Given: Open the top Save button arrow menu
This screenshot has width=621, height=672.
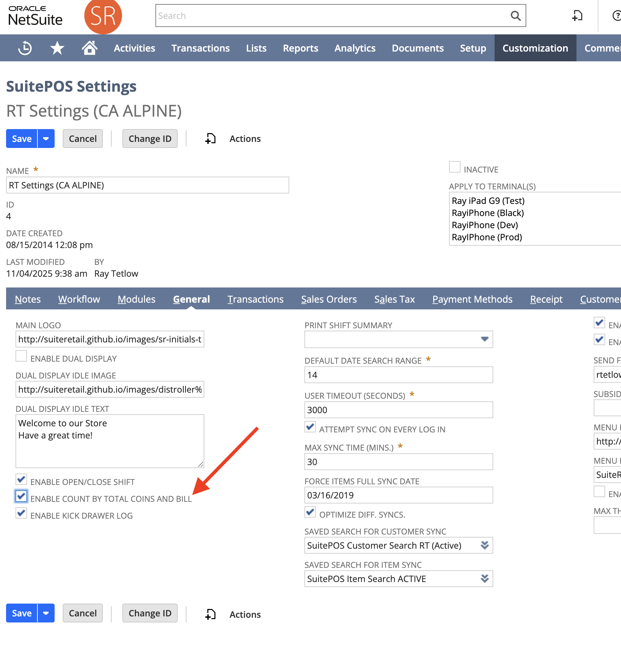Looking at the screenshot, I should point(46,139).
